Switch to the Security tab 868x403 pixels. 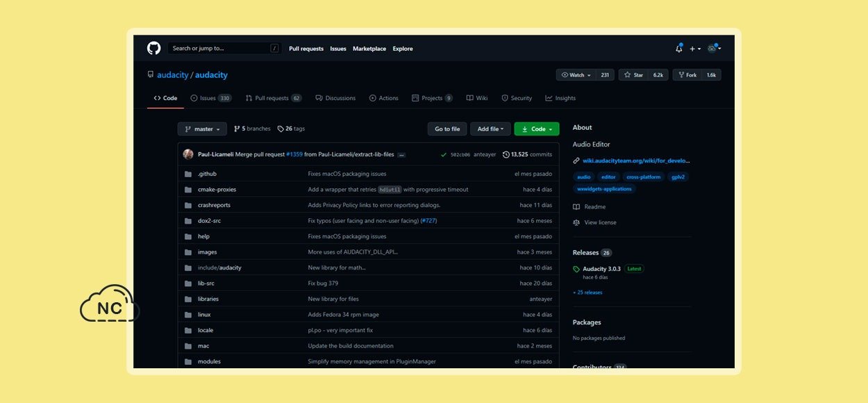pyautogui.click(x=517, y=98)
